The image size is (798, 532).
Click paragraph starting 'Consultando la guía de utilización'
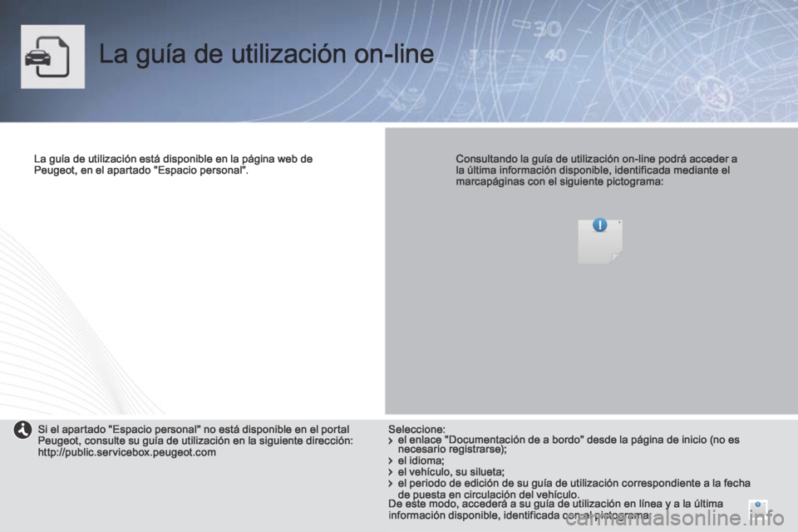[597, 170]
